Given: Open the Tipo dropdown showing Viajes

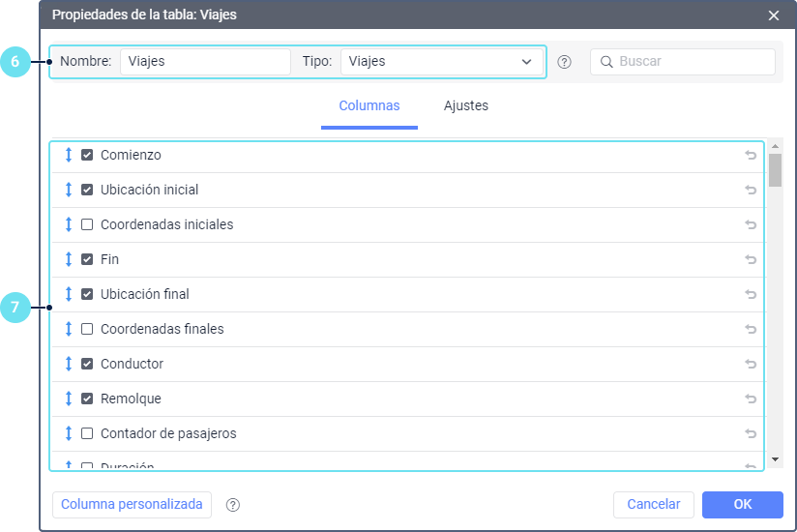Looking at the screenshot, I should (x=442, y=62).
